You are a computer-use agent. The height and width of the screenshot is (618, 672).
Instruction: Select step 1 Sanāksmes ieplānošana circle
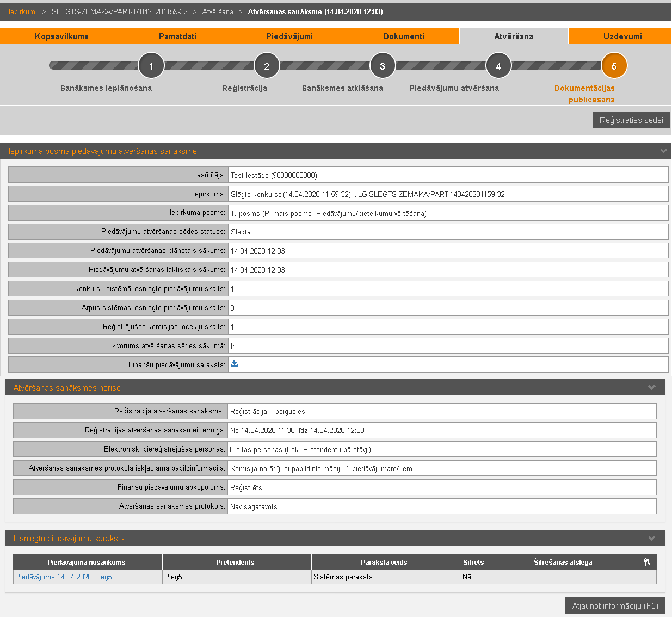coord(151,66)
